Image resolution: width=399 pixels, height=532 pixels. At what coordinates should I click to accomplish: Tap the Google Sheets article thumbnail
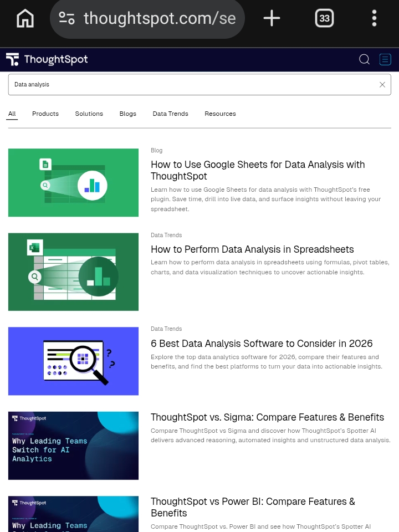tap(73, 182)
